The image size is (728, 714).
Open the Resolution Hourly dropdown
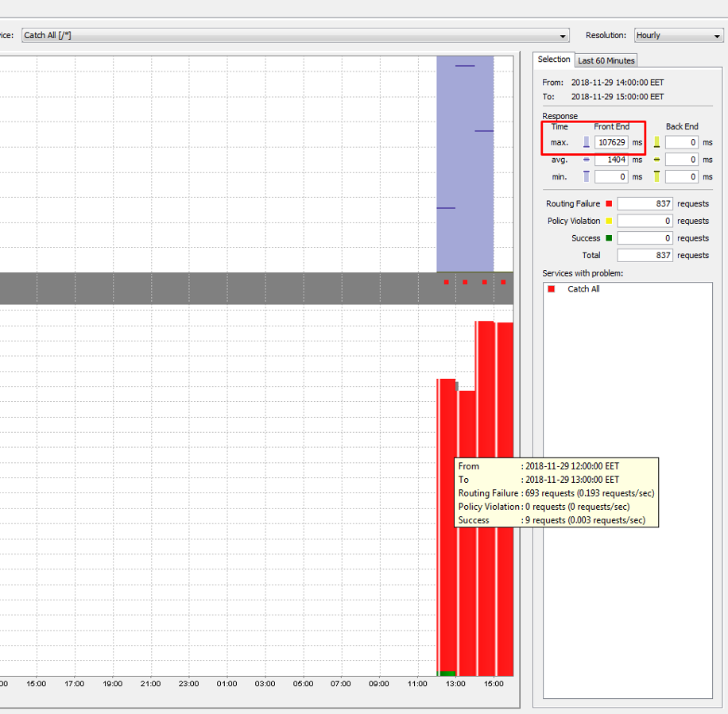pyautogui.click(x=678, y=35)
